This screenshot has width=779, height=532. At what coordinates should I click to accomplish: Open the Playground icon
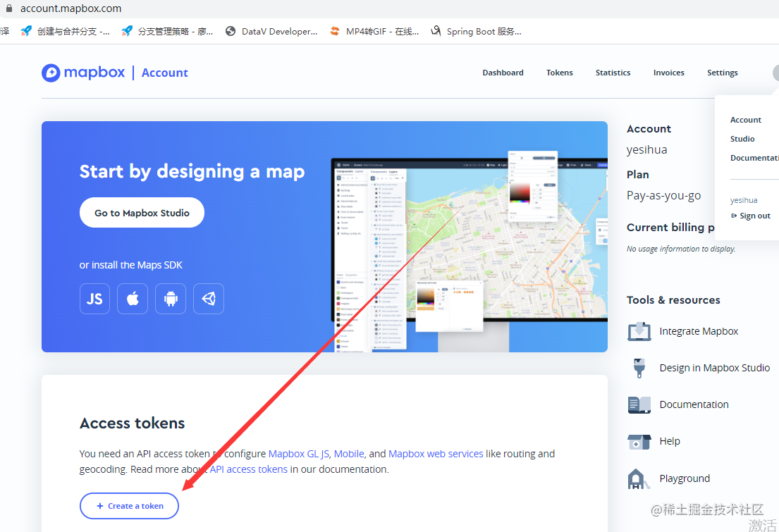(x=639, y=478)
